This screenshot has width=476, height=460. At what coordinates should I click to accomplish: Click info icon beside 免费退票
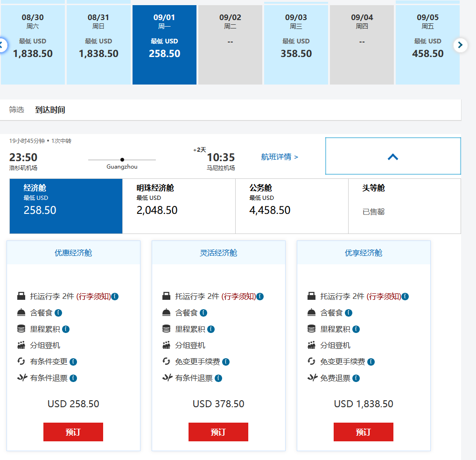356,378
